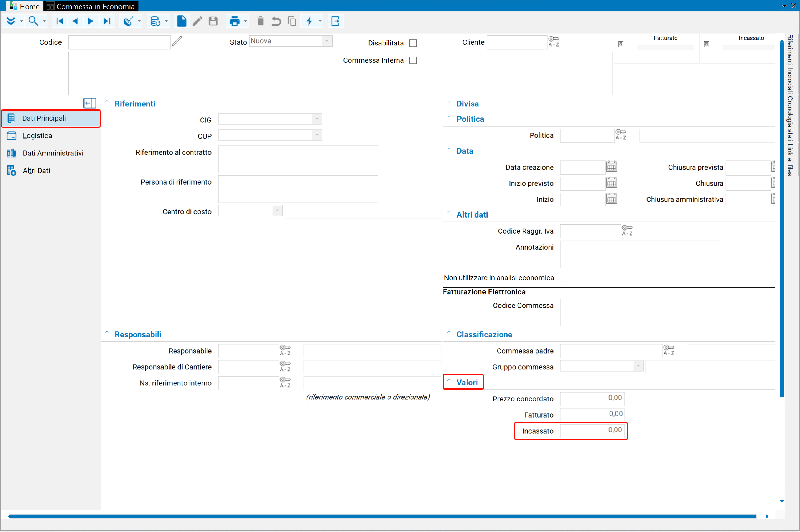Click the lightning bolt actions icon
The height and width of the screenshot is (532, 800).
pos(309,21)
